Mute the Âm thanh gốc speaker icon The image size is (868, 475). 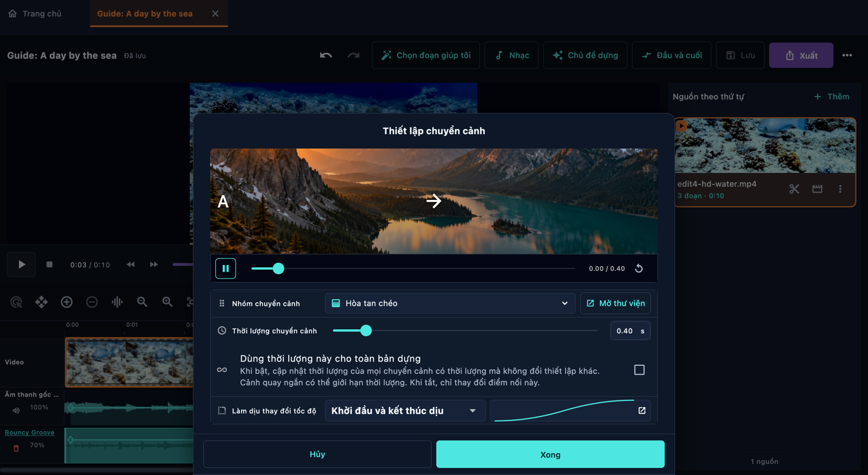16,410
